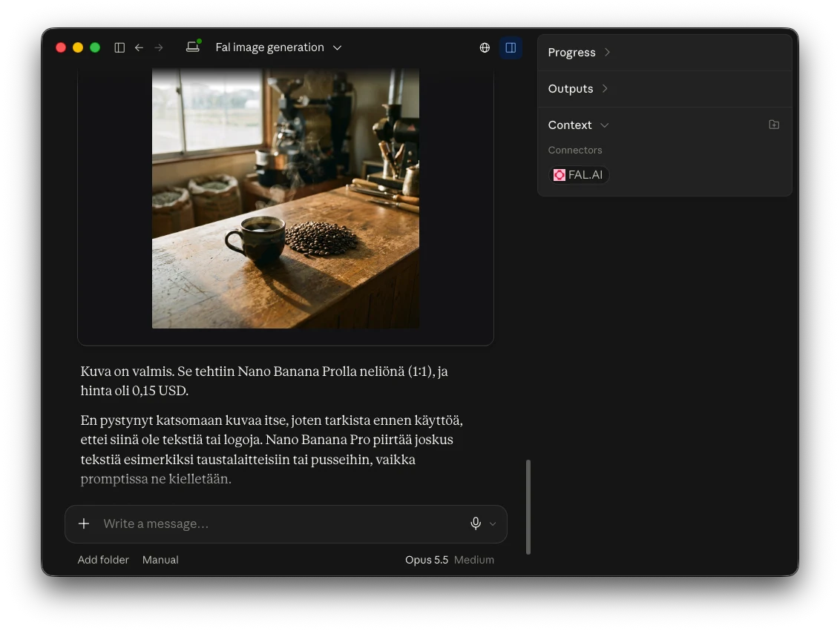Click the Add folder button

point(103,560)
